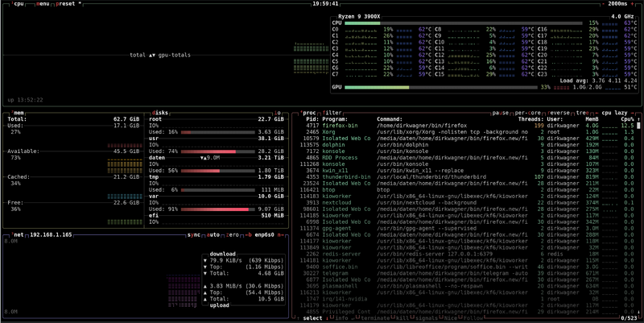Toggle the disks panel header

tap(159, 113)
